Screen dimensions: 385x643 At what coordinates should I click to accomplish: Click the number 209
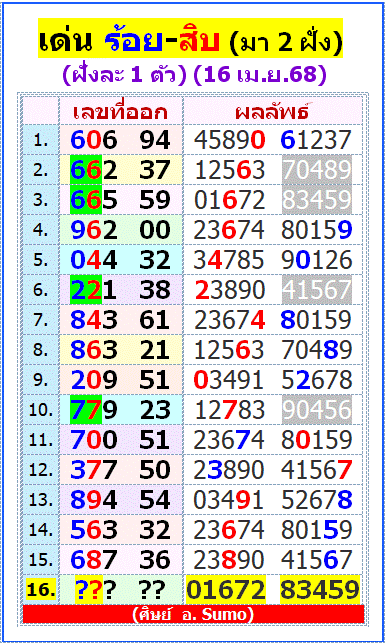94,380
